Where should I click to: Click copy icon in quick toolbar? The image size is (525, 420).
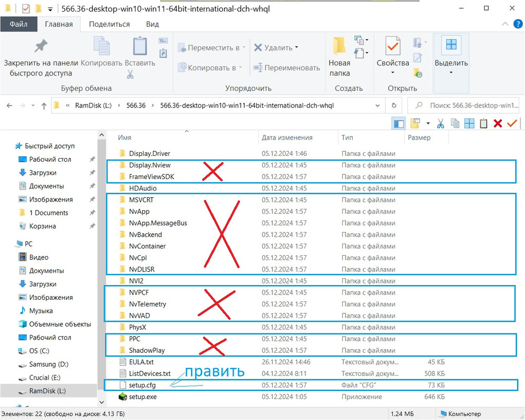pos(455,123)
